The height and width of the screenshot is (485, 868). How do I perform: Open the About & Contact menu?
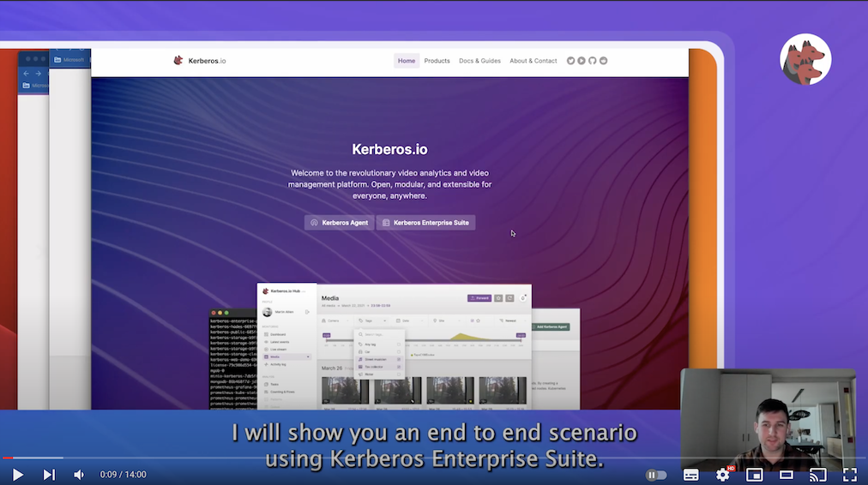click(x=533, y=61)
